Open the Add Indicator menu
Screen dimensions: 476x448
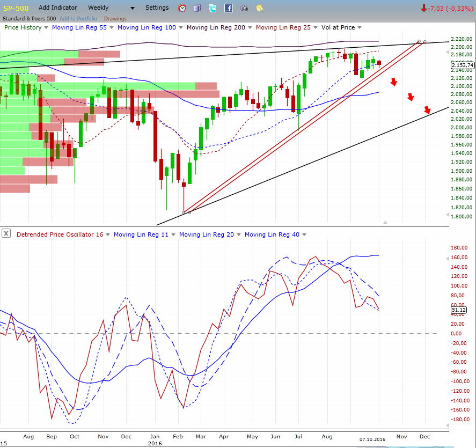click(57, 8)
